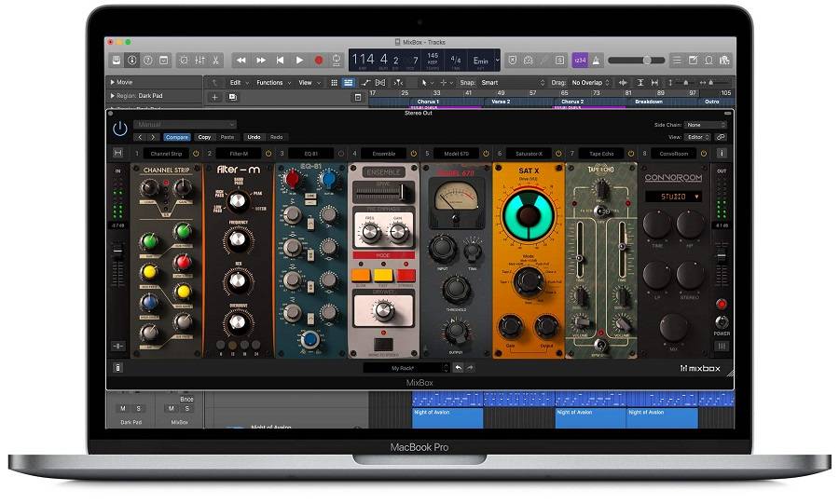Viewport: 839px width, 504px height.
Task: Toggle power for Saturator-X slot 6
Action: pyautogui.click(x=558, y=153)
